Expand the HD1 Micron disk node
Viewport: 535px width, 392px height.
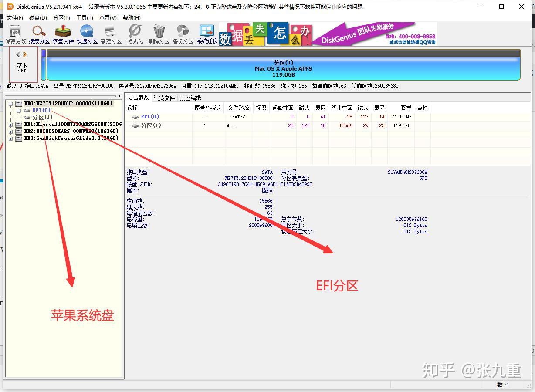point(11,125)
